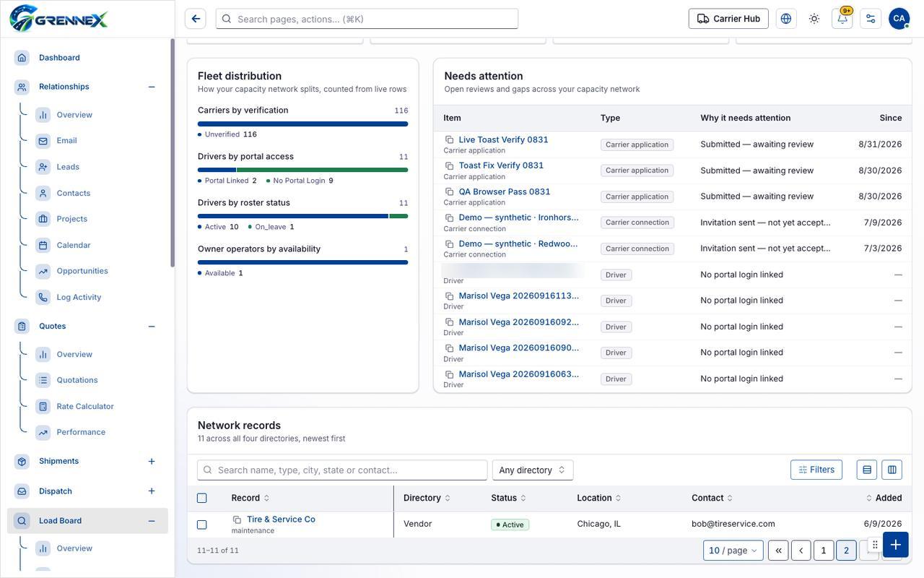Check the select-all checkbox in table header
924x578 pixels.
pyautogui.click(x=202, y=498)
